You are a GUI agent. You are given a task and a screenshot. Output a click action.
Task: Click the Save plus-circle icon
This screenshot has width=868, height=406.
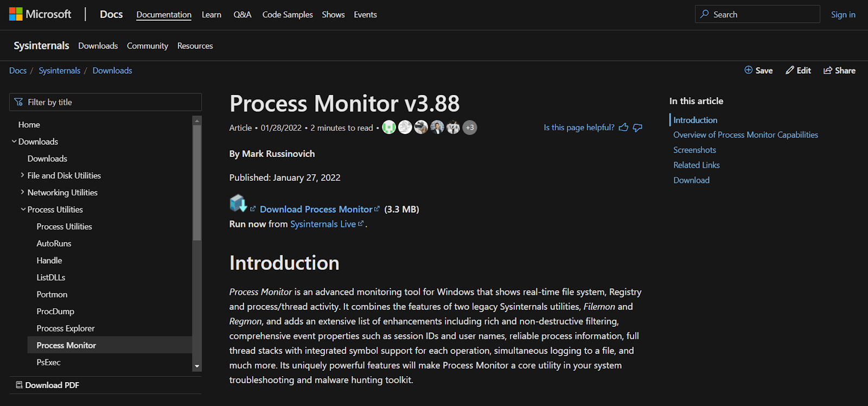[749, 70]
